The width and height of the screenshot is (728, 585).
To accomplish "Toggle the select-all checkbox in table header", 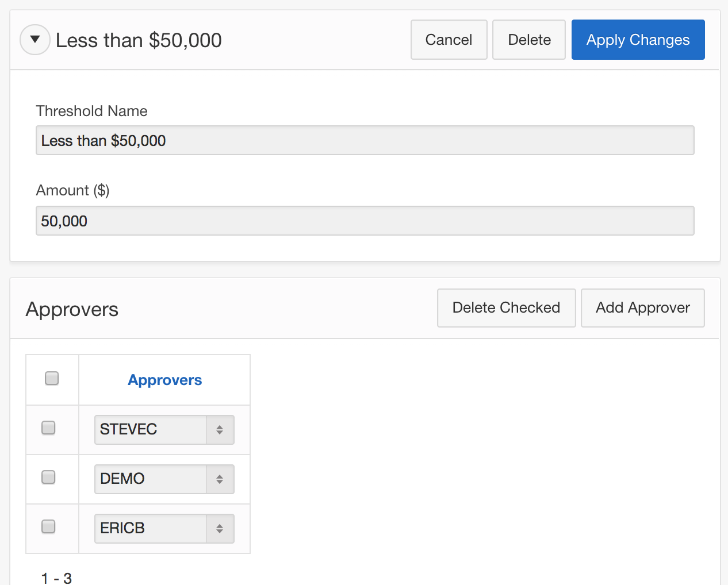I will click(52, 378).
